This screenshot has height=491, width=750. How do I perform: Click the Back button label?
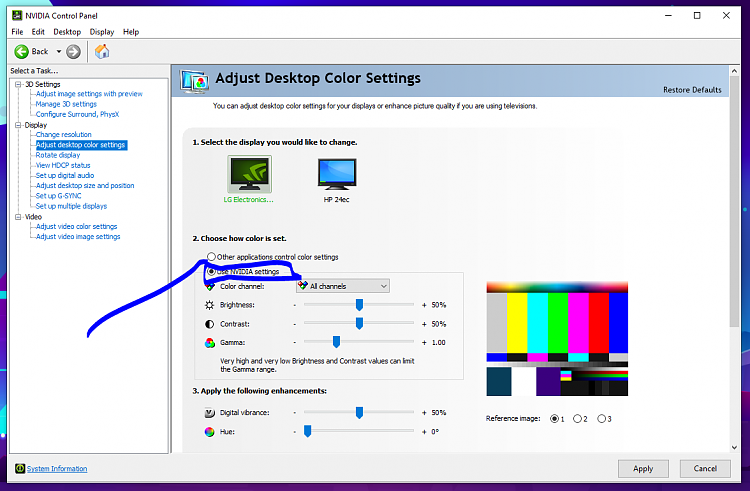tap(40, 51)
